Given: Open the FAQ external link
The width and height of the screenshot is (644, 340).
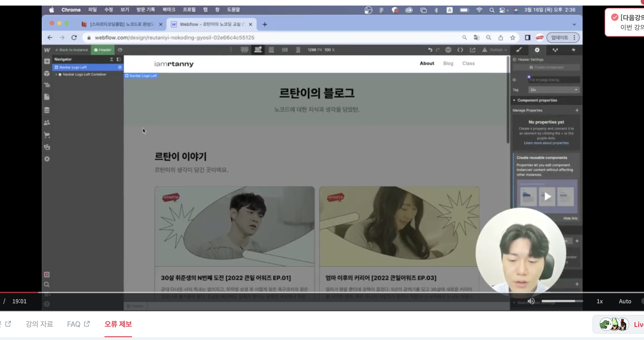Looking at the screenshot, I should point(79,324).
